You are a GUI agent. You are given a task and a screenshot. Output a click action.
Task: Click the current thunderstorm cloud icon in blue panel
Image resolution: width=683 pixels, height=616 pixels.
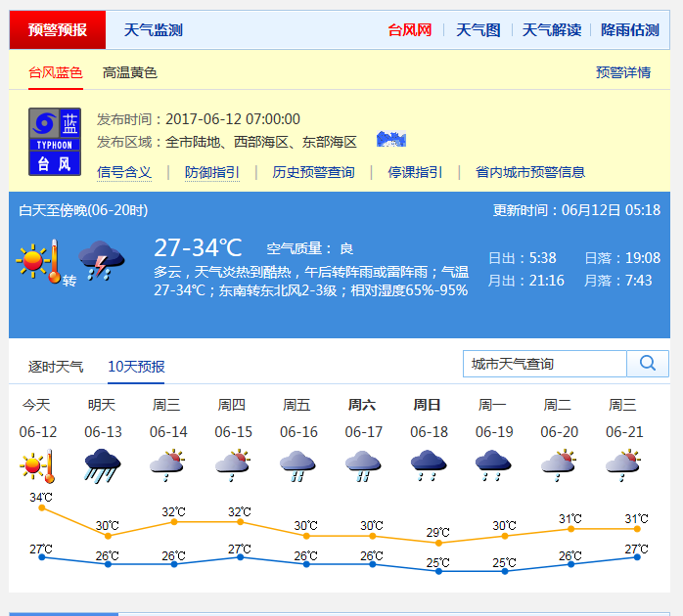tap(101, 261)
